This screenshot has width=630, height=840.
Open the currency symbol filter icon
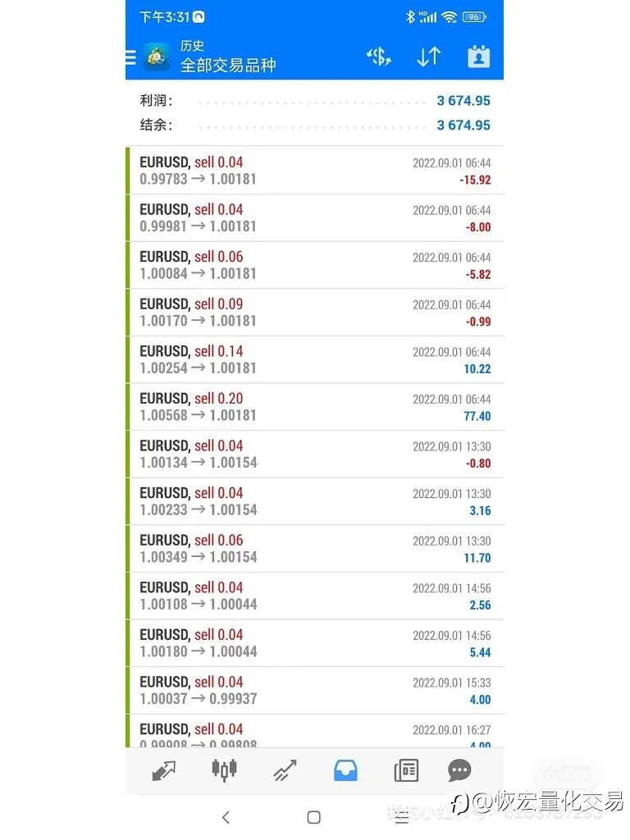click(378, 57)
